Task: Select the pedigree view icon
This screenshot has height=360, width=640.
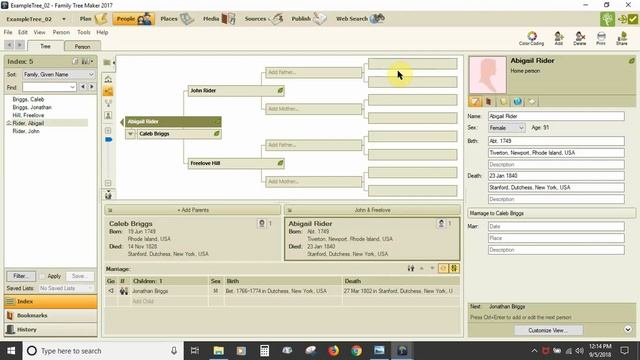Action: click(108, 91)
